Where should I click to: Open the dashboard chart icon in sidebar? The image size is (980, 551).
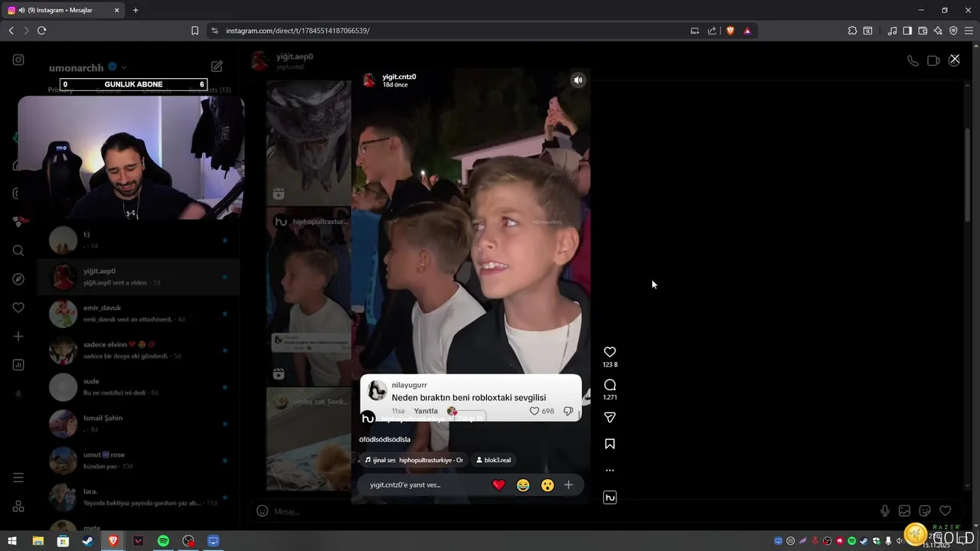[x=18, y=365]
